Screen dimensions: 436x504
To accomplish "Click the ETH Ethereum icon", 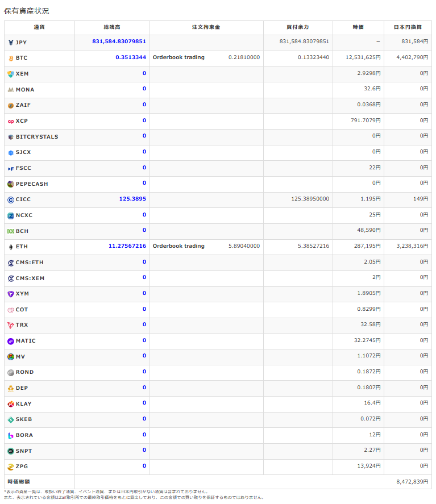I will (11, 247).
